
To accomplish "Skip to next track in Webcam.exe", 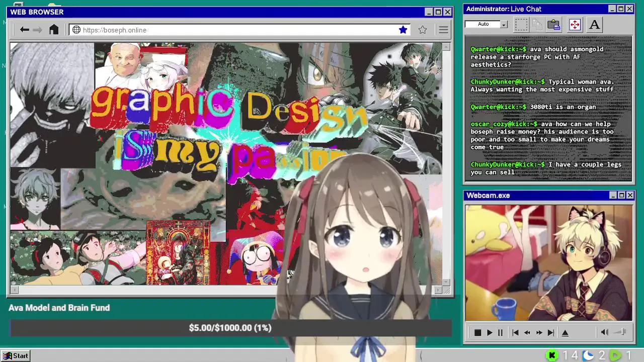I will click(551, 332).
